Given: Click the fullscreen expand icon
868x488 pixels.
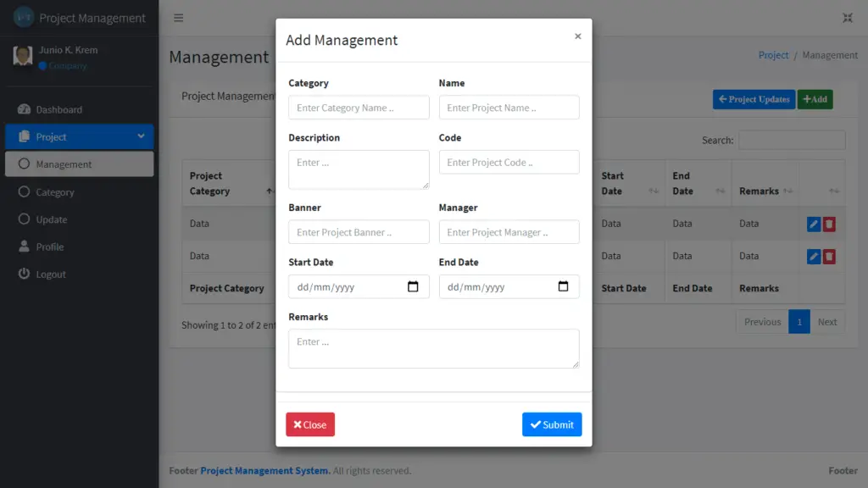Looking at the screenshot, I should pos(848,15).
